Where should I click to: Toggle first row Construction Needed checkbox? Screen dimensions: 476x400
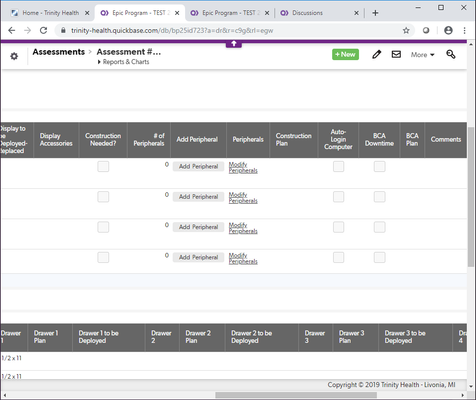click(x=103, y=166)
